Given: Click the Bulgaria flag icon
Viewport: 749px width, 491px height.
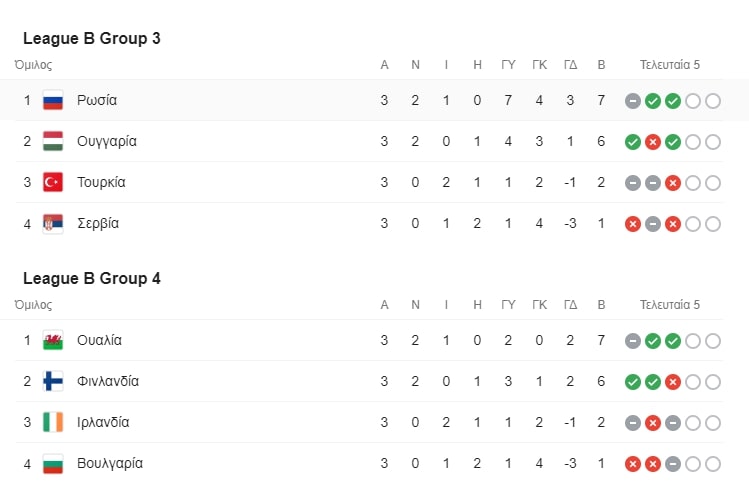Looking at the screenshot, I should (53, 464).
